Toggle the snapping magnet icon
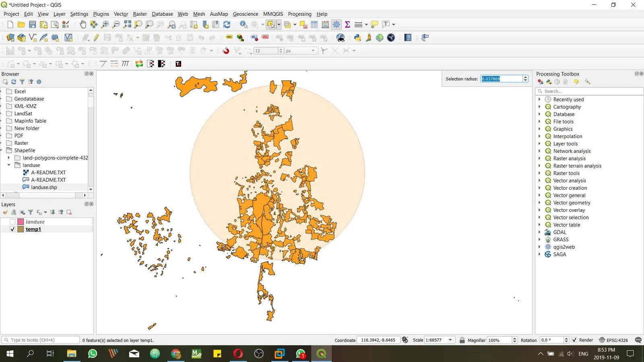The image size is (644, 362). [226, 51]
